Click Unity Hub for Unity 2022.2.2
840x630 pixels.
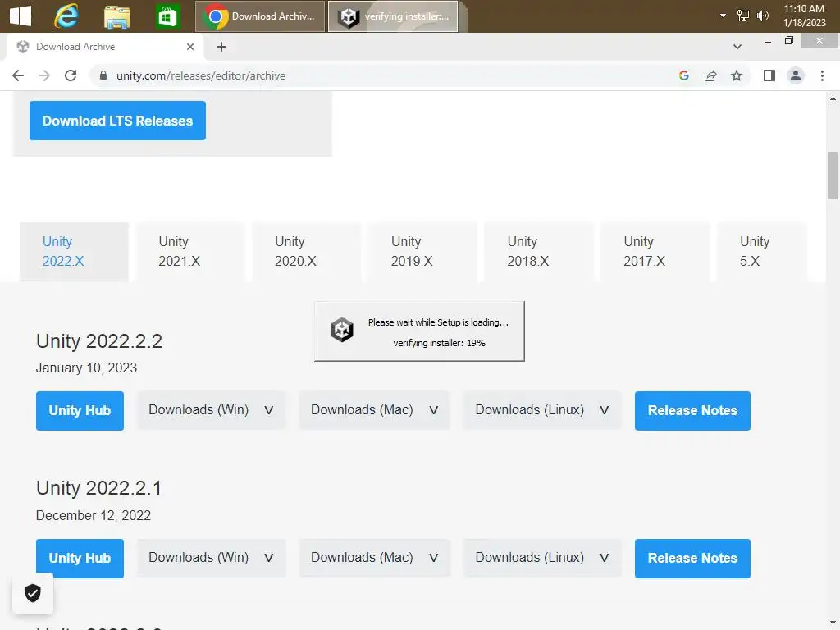80,411
